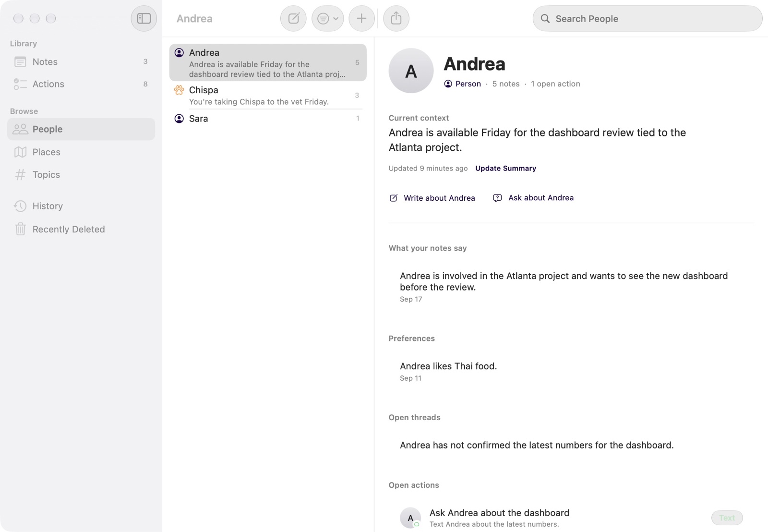
Task: Click Write about Andrea
Action: click(x=432, y=198)
